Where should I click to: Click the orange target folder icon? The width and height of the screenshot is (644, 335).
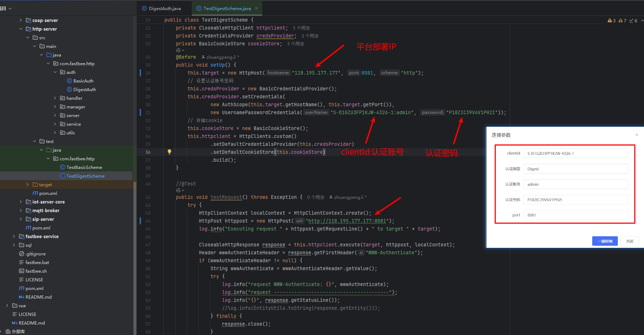tap(35, 185)
